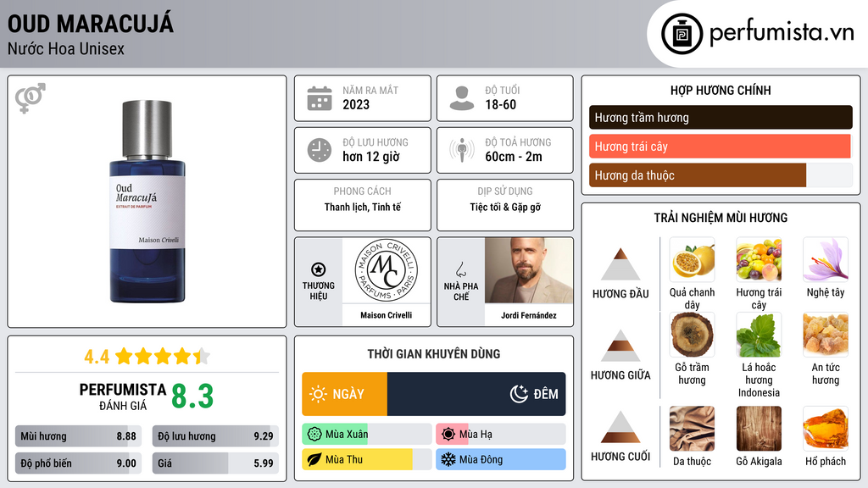Click the star badge icon above Thương hiệu
This screenshot has width=868, height=488.
[319, 269]
